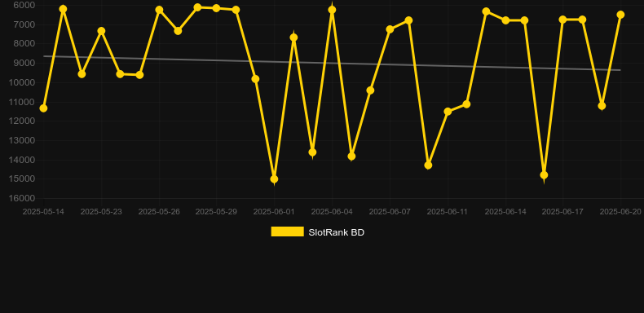Select the low point just before 2025-06-17
The width and height of the screenshot is (644, 313).
tap(544, 175)
